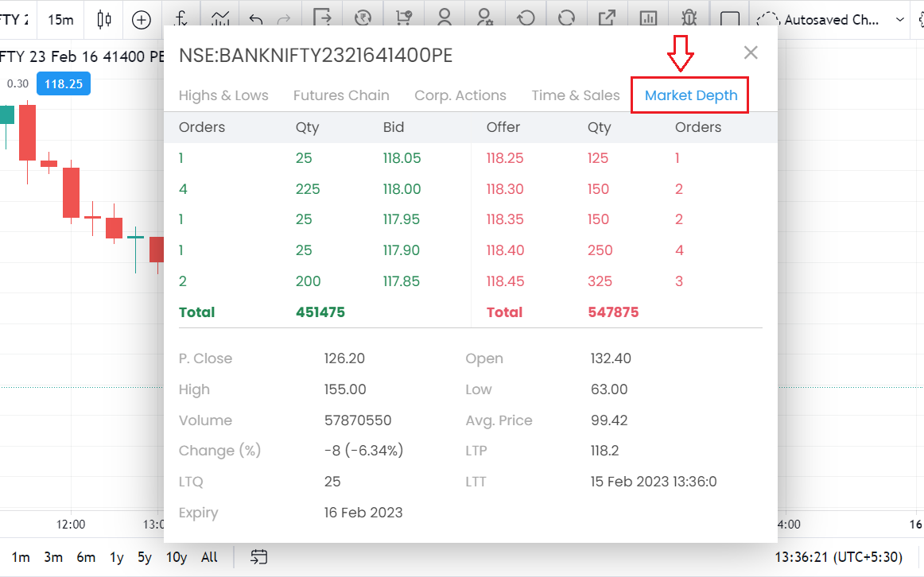Click the previous close value 126.20
Image resolution: width=924 pixels, height=577 pixels.
pyautogui.click(x=344, y=358)
